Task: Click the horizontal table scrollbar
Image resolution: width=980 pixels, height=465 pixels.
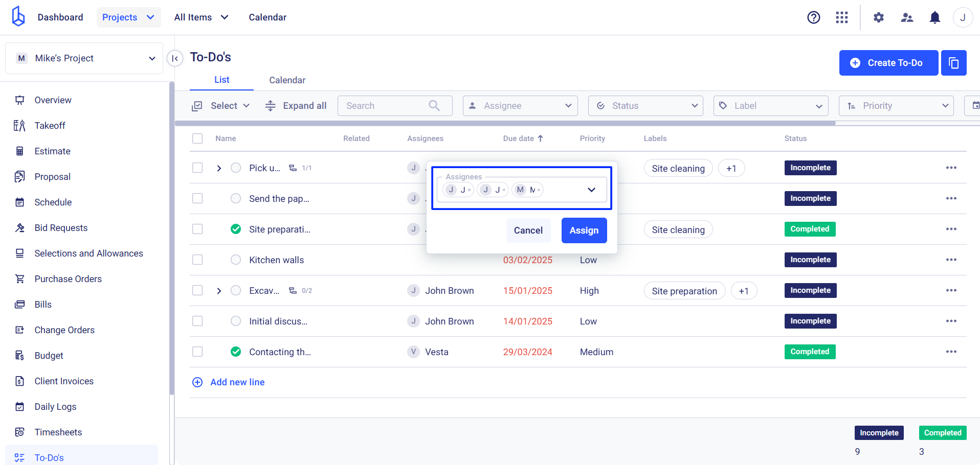Action: pyautogui.click(x=505, y=123)
